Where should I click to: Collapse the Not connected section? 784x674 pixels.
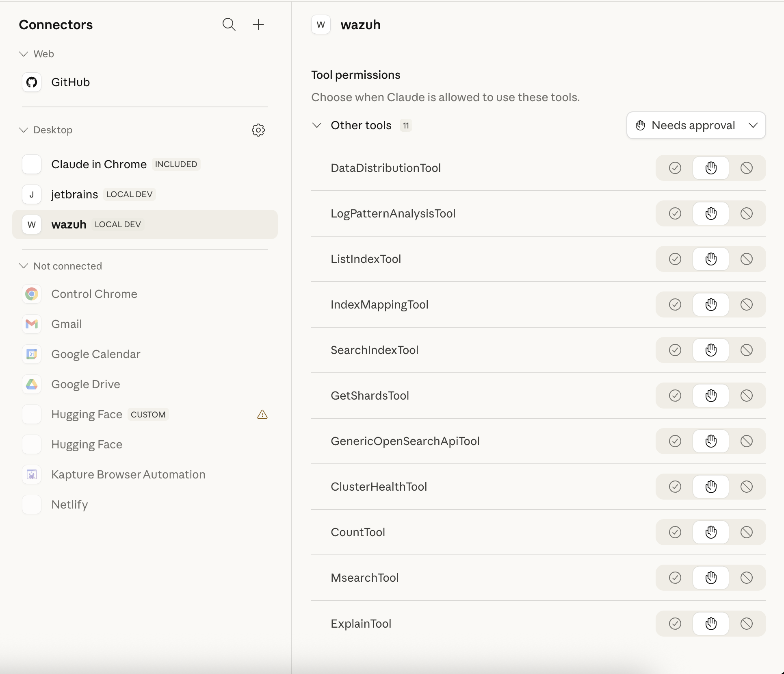[23, 266]
